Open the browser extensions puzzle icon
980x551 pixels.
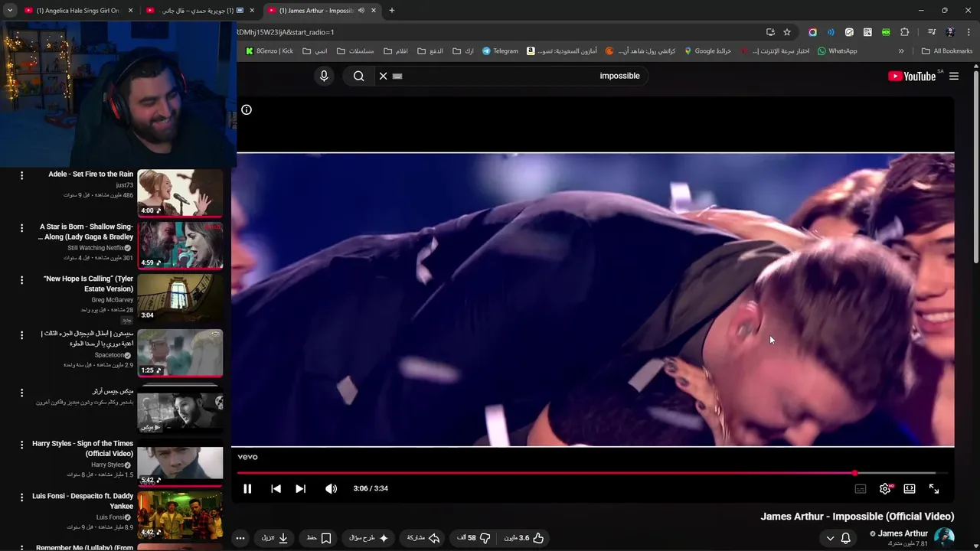point(904,32)
